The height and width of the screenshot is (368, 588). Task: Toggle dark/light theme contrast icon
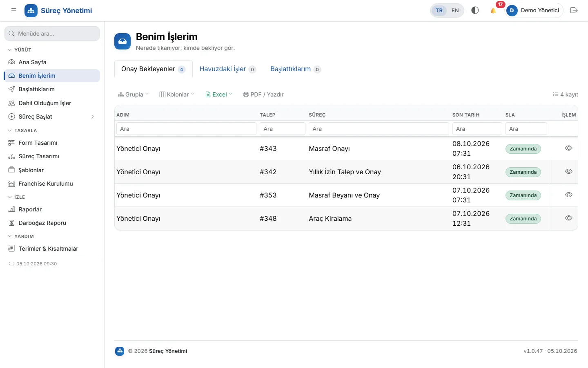coord(475,11)
